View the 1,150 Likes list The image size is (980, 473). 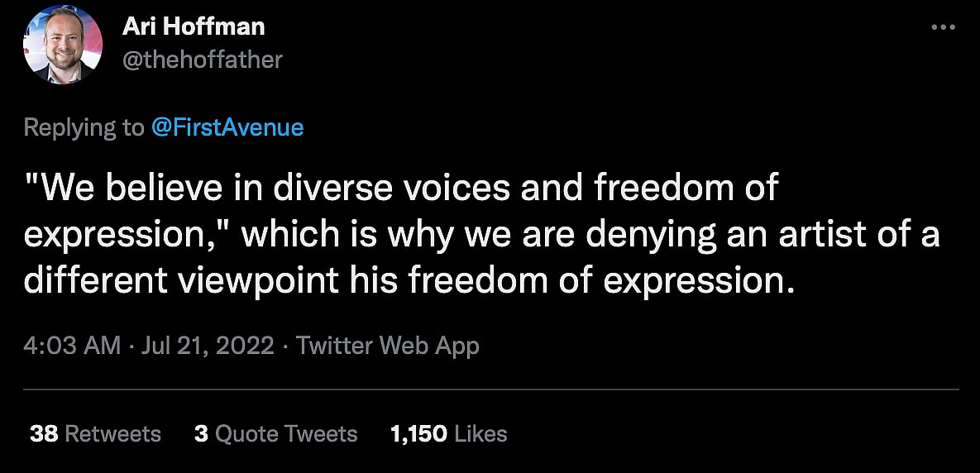tap(448, 433)
